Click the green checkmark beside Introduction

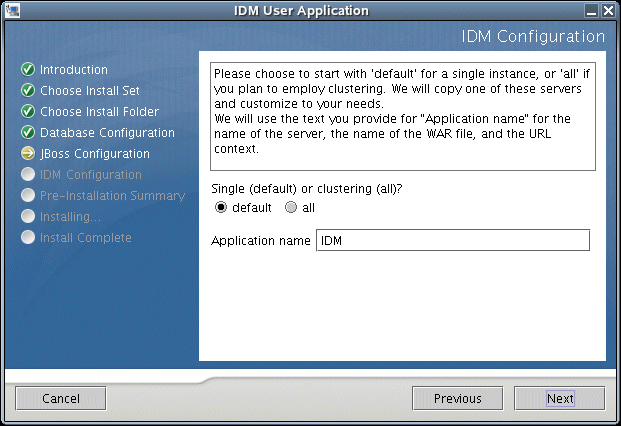pos(28,70)
